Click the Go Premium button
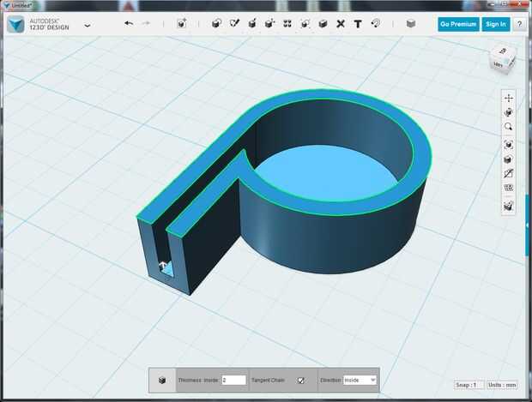 [x=458, y=24]
